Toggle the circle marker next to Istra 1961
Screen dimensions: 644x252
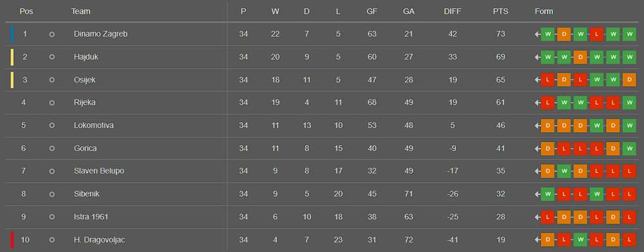pyautogui.click(x=52, y=217)
